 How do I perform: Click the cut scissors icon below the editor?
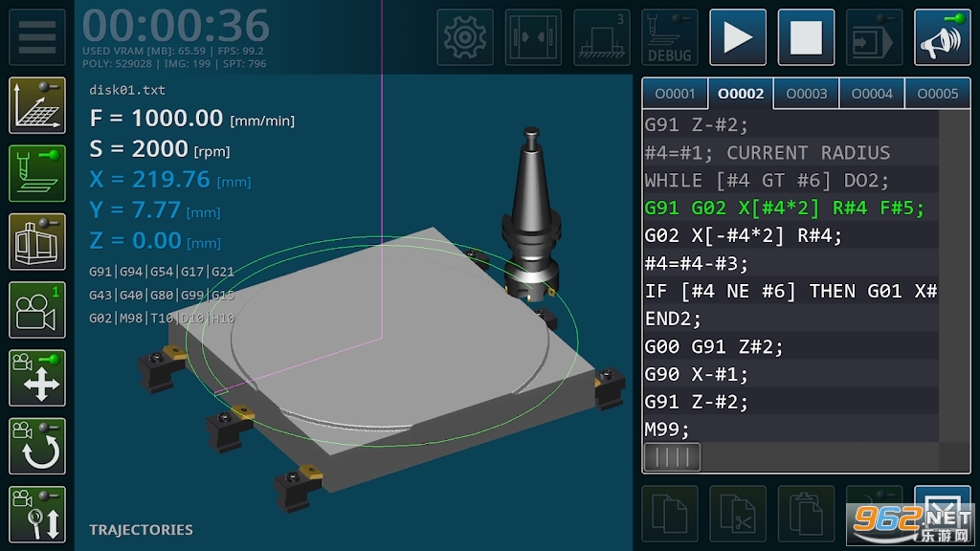click(738, 514)
